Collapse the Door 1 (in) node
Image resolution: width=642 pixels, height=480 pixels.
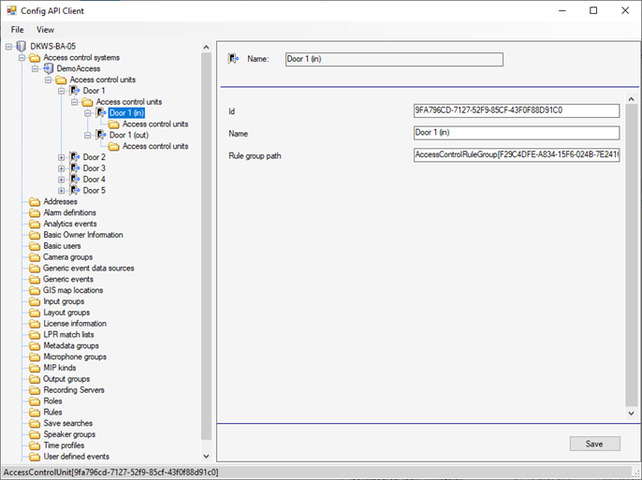[x=88, y=113]
